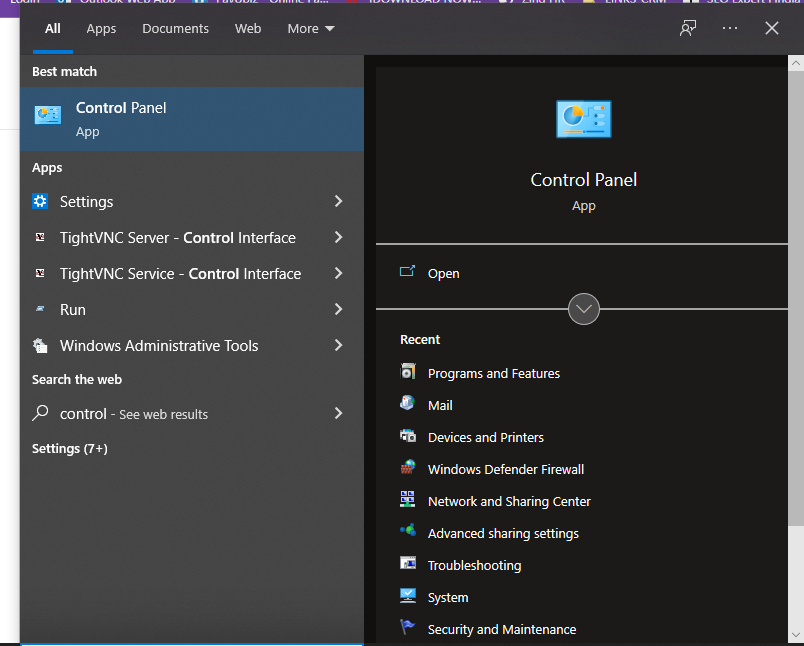Expand the Run result arrow
804x646 pixels.
[338, 309]
